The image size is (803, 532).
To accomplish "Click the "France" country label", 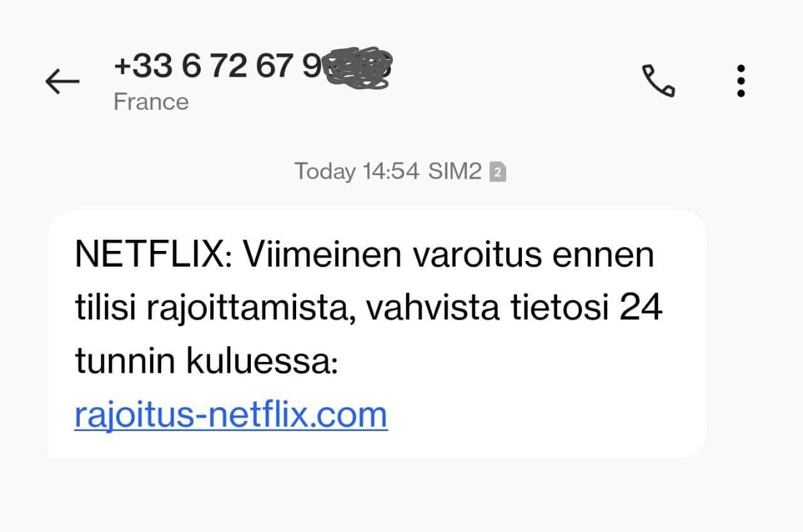I will coord(151,102).
